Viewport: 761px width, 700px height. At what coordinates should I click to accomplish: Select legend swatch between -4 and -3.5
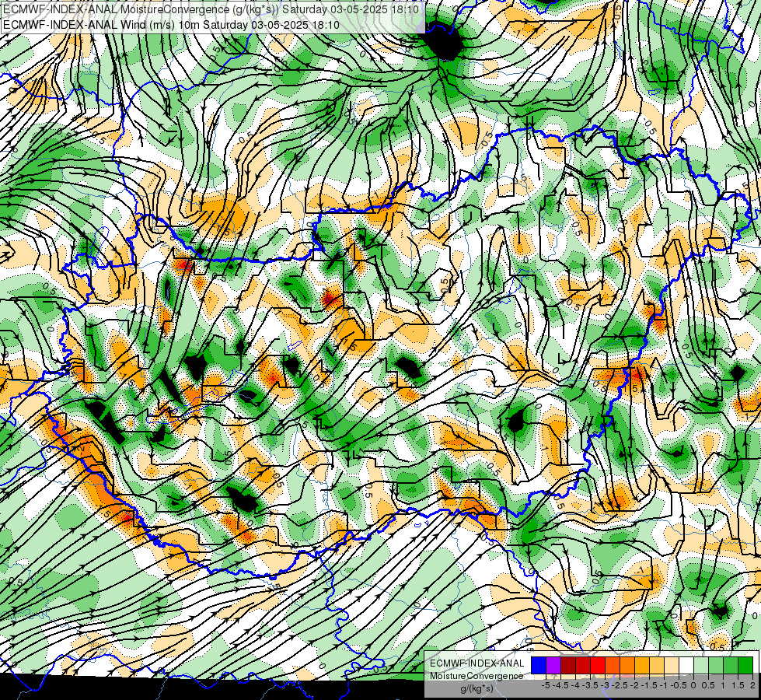coord(583,666)
